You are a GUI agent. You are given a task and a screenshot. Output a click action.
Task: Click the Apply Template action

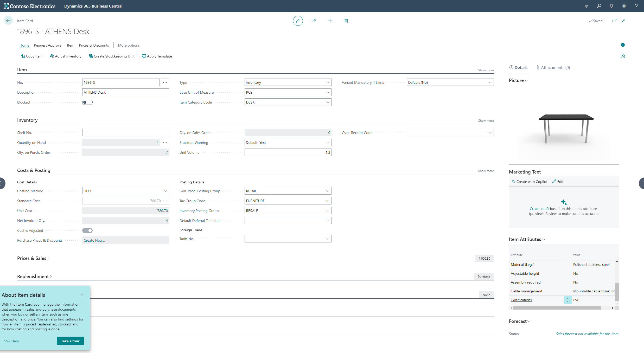157,56
